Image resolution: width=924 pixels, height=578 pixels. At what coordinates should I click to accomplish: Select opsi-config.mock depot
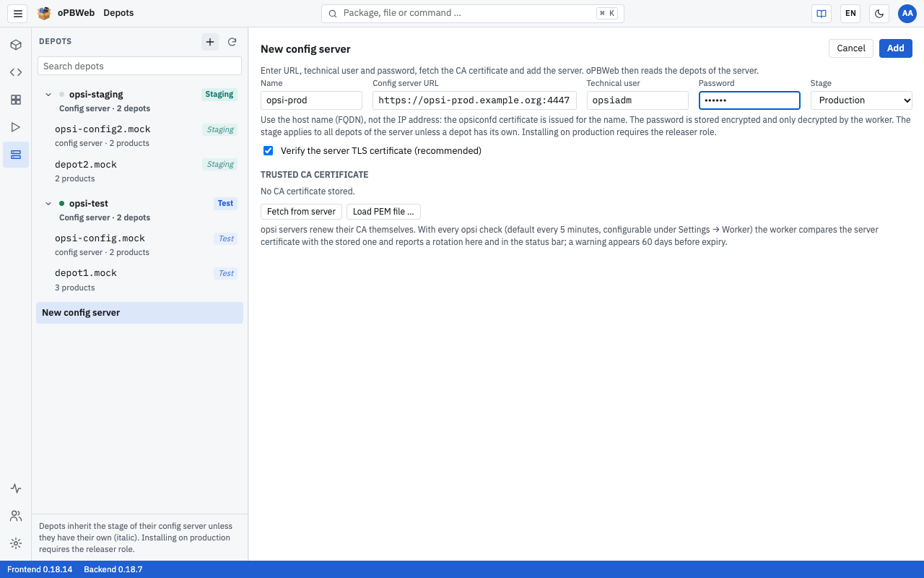coord(139,245)
